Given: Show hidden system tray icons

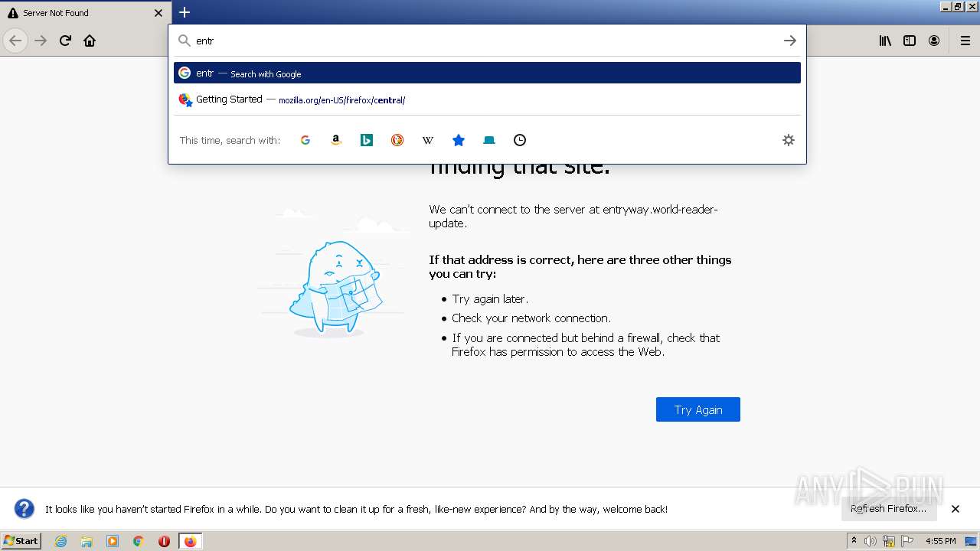Looking at the screenshot, I should click(x=854, y=541).
